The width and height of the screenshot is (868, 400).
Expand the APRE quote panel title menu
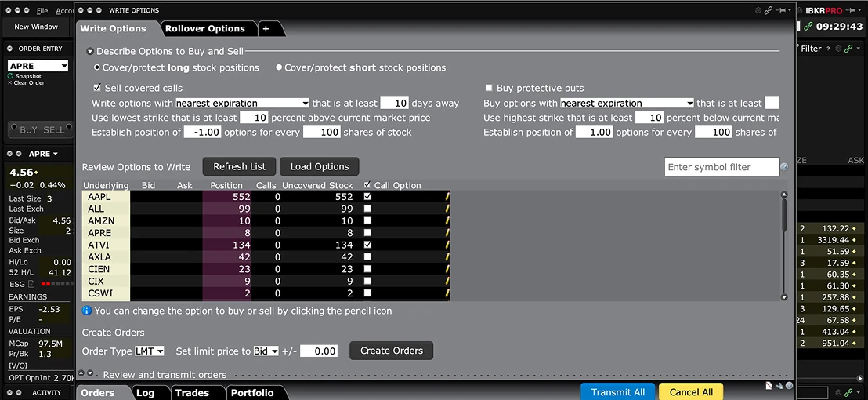(55, 154)
